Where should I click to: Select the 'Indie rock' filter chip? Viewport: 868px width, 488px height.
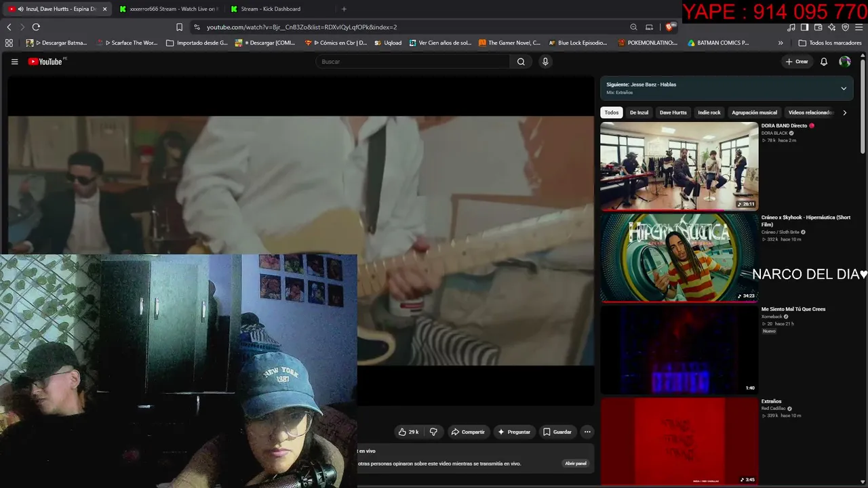point(709,113)
